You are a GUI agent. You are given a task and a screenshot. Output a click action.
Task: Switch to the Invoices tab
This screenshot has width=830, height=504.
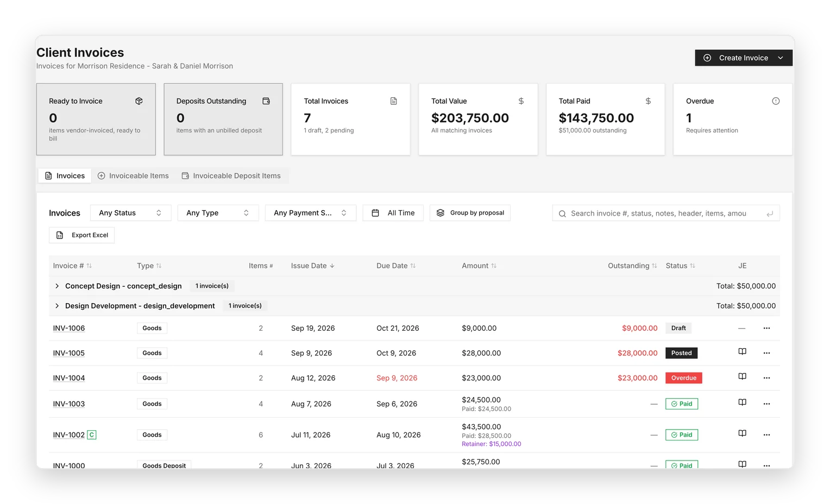65,175
